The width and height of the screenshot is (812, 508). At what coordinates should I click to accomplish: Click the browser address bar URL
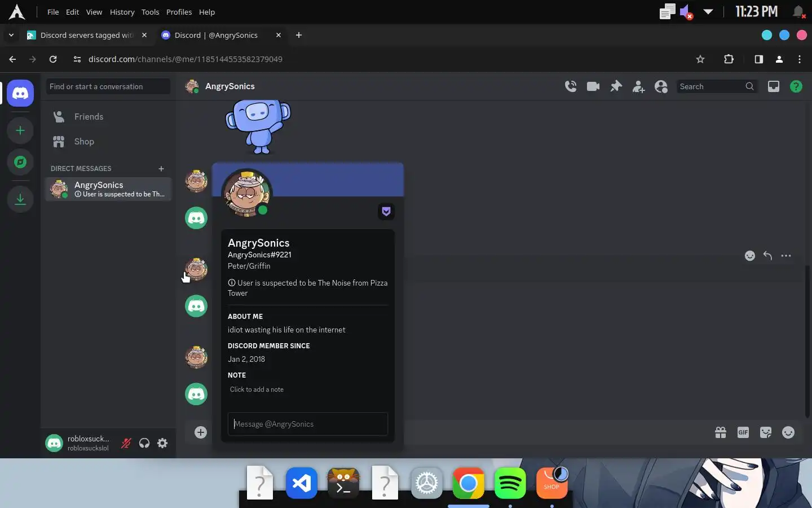tap(186, 59)
